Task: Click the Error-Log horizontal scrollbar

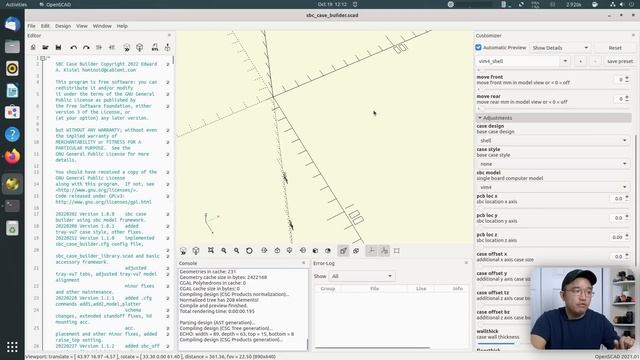Action: (x=373, y=348)
